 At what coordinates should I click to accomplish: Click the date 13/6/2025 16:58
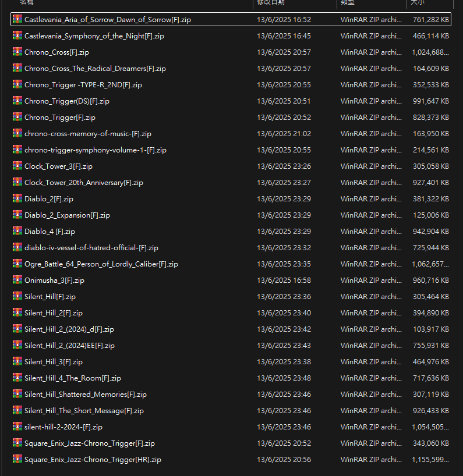click(x=284, y=280)
